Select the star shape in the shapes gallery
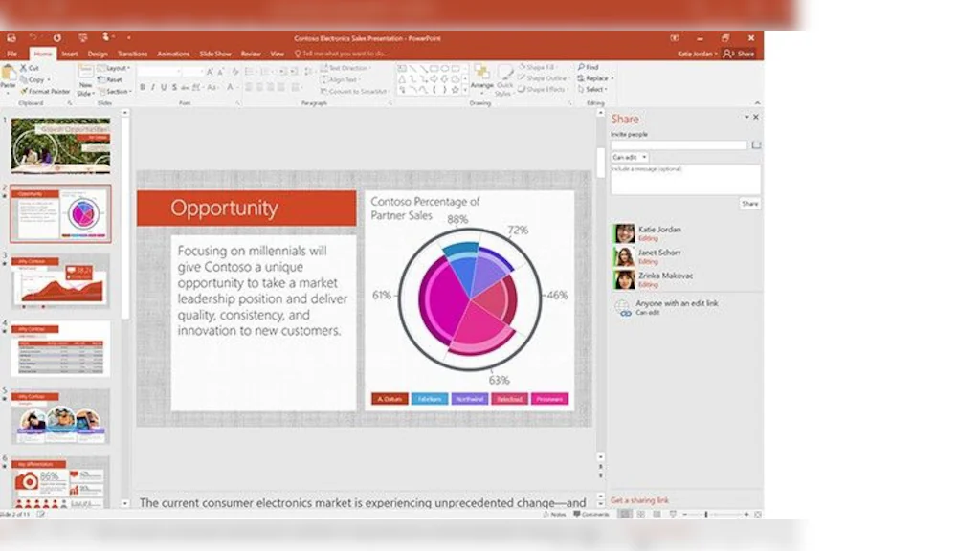 point(455,90)
